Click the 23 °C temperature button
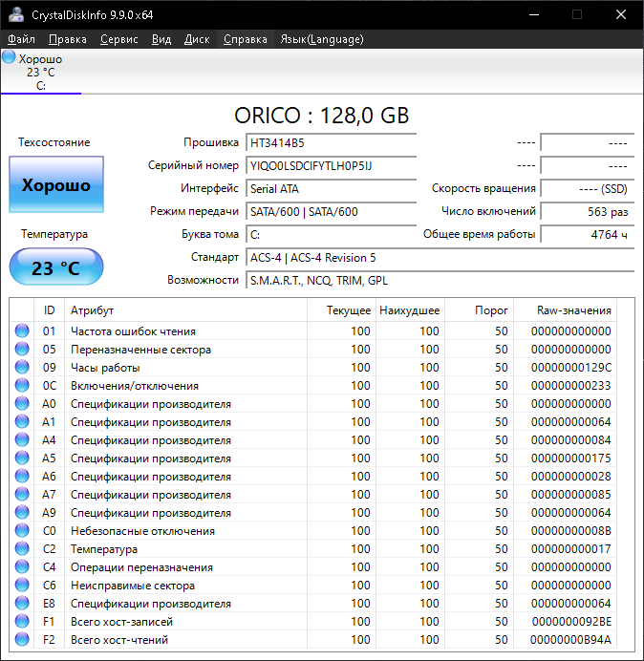644x661 pixels. click(x=56, y=267)
